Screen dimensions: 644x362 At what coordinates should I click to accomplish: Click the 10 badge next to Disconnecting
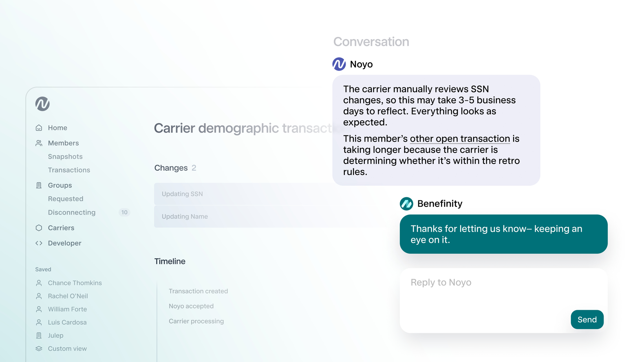pyautogui.click(x=124, y=212)
